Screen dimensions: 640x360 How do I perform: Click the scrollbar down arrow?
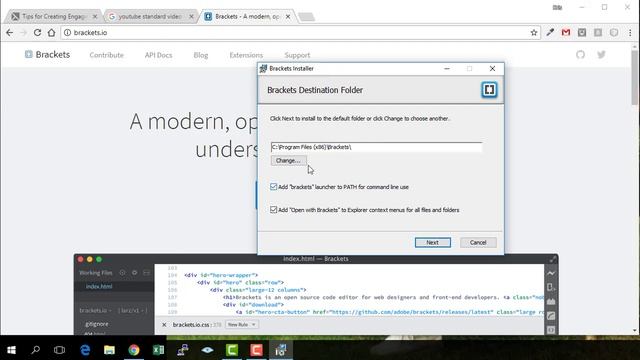point(635,331)
